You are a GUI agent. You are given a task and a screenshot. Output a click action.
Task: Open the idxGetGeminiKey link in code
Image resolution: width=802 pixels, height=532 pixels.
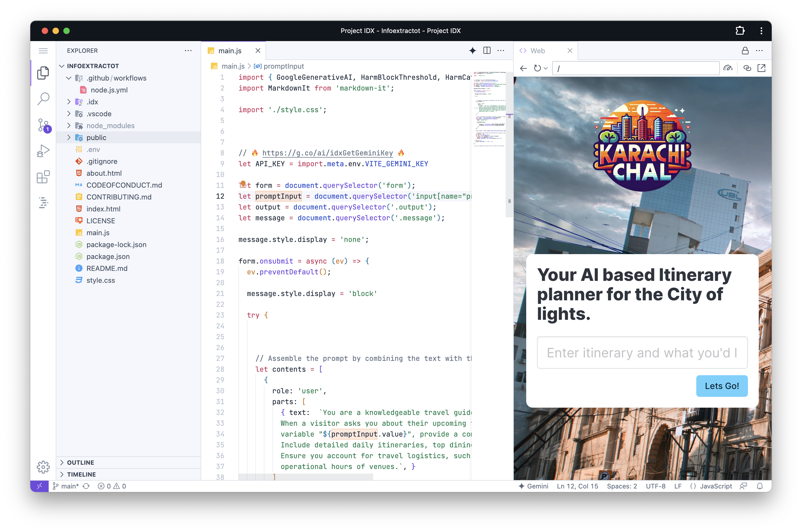[x=327, y=153]
